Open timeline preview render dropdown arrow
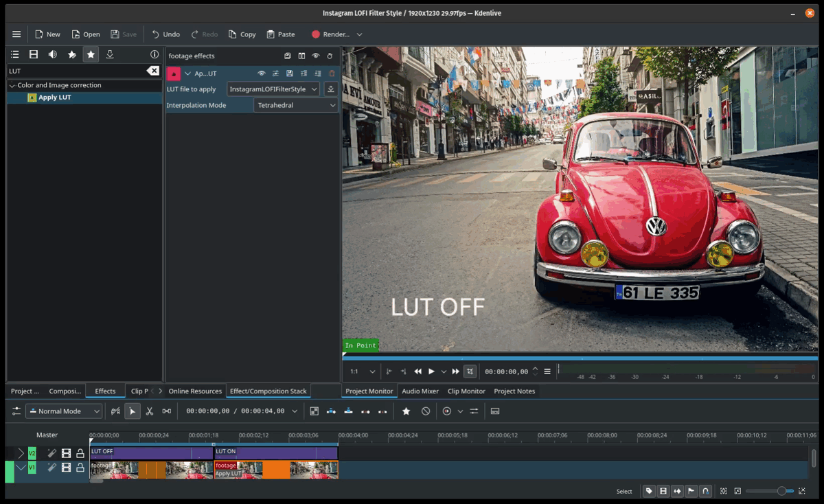 460,411
